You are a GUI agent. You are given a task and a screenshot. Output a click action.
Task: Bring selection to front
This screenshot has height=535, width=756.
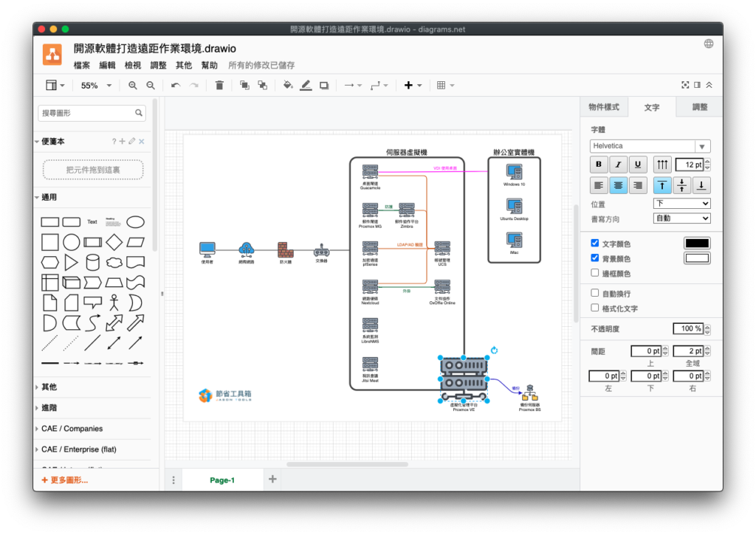(244, 86)
